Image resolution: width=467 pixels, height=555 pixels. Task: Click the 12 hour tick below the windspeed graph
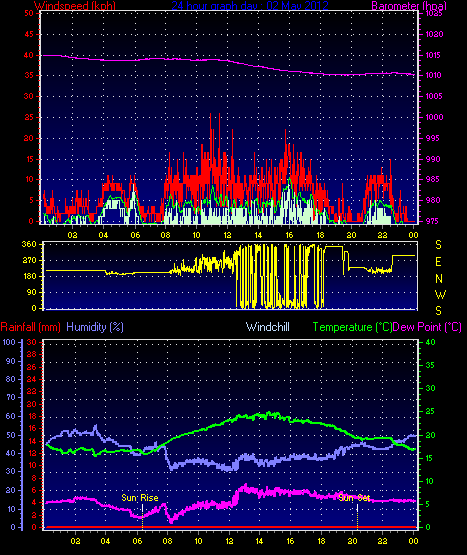click(x=227, y=235)
